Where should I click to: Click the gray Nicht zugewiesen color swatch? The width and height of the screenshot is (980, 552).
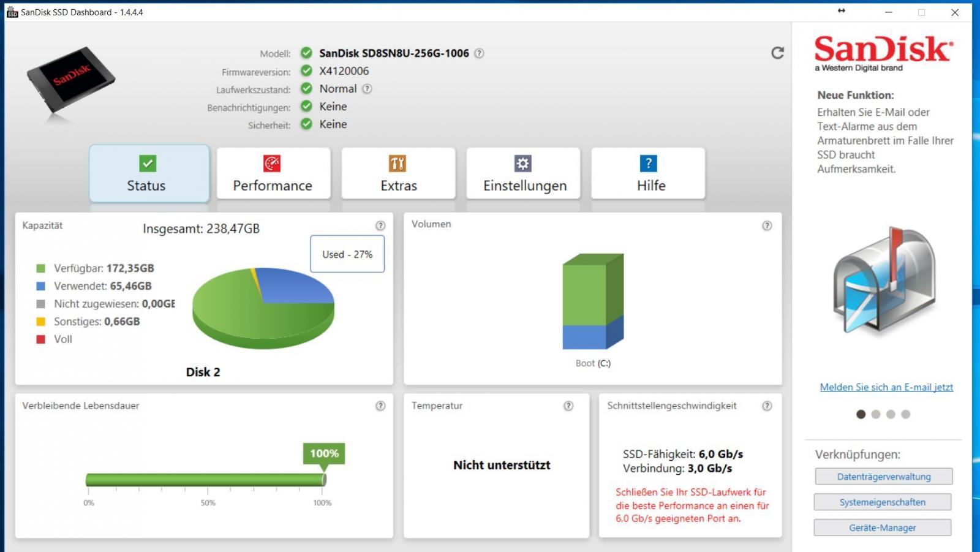[x=41, y=304]
